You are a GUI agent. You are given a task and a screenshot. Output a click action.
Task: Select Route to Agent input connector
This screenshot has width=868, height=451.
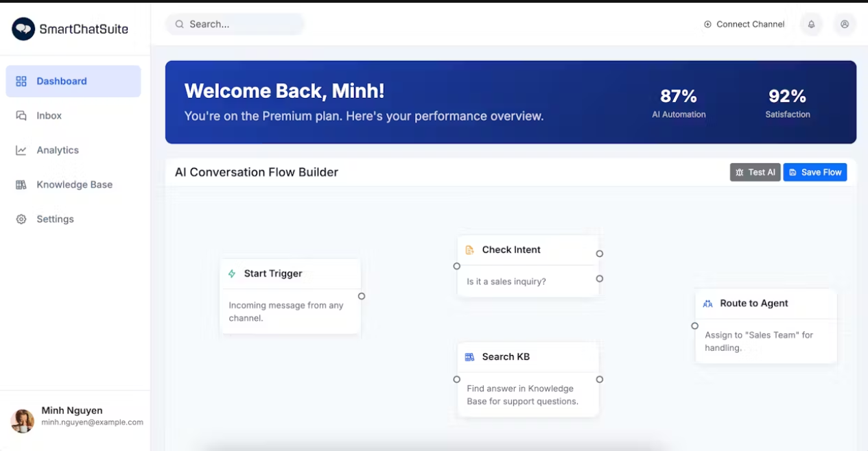pyautogui.click(x=695, y=326)
